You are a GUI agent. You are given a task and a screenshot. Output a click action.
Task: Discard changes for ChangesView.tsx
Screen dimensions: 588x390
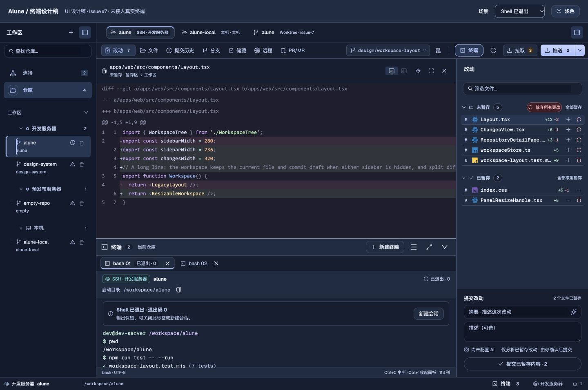(579, 130)
